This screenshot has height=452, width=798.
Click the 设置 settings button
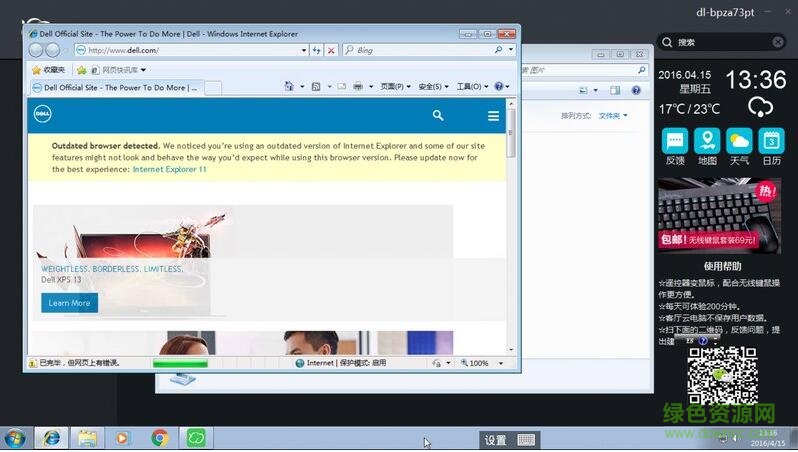click(x=495, y=440)
